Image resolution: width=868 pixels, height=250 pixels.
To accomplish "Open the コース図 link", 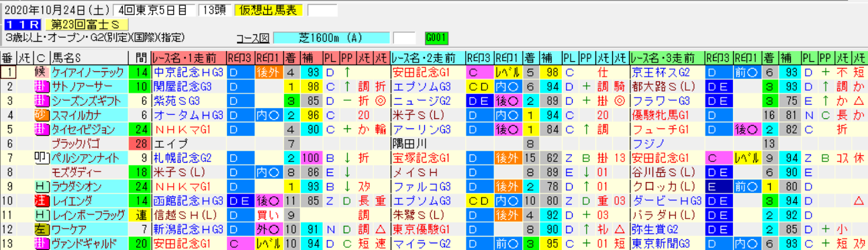I will point(252,38).
